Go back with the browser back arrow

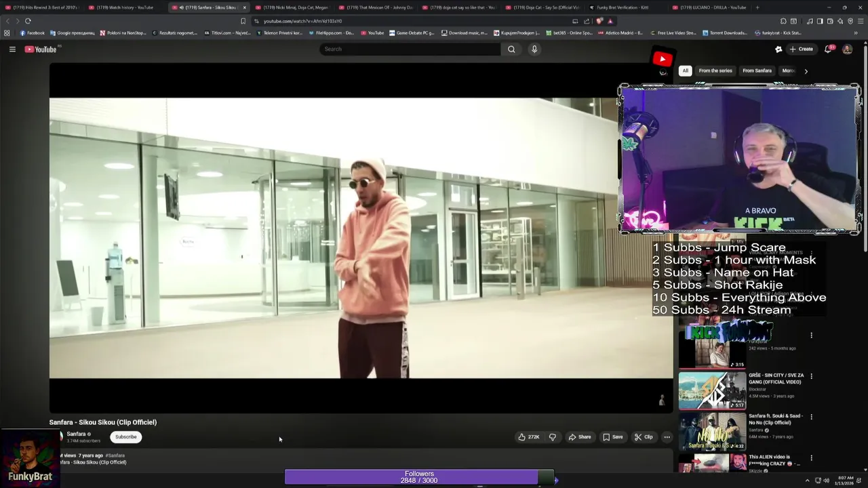[x=8, y=21]
